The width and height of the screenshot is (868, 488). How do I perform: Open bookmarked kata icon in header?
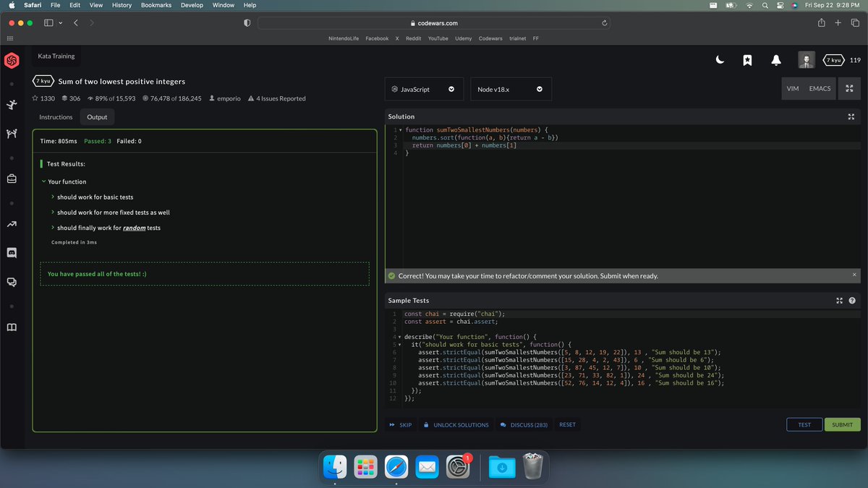(747, 60)
